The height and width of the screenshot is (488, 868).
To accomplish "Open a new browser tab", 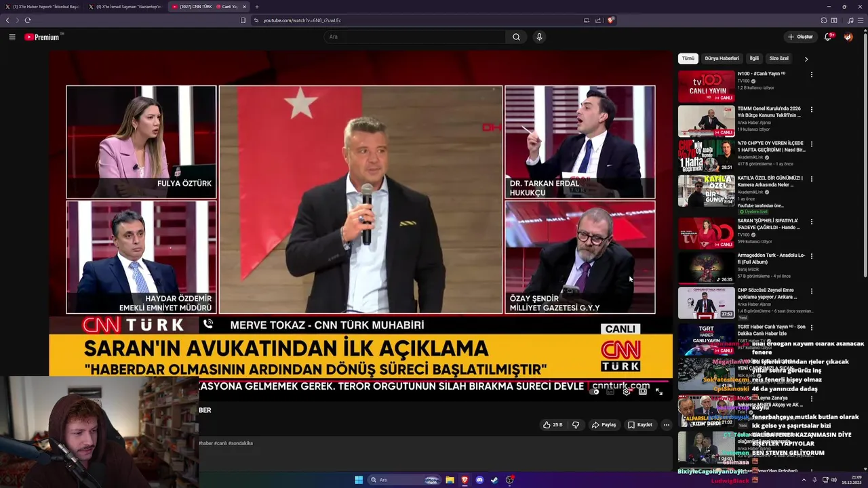I will (256, 7).
